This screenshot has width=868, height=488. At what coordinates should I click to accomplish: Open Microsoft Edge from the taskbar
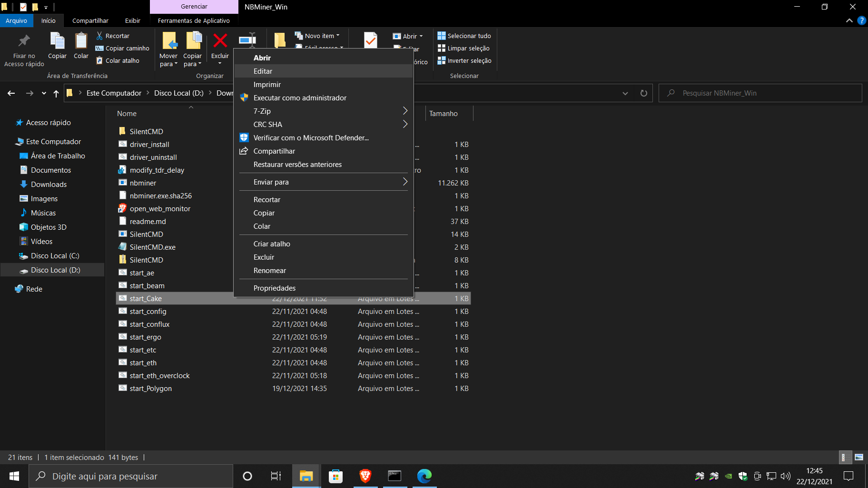pyautogui.click(x=424, y=476)
